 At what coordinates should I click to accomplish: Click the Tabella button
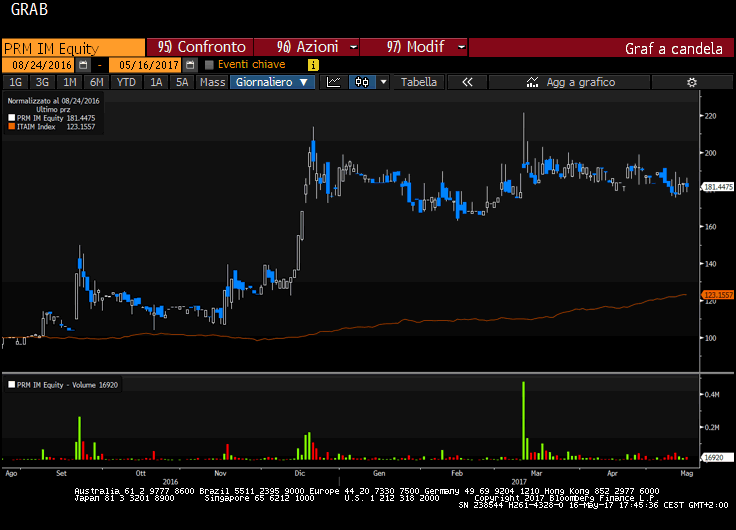tap(419, 82)
